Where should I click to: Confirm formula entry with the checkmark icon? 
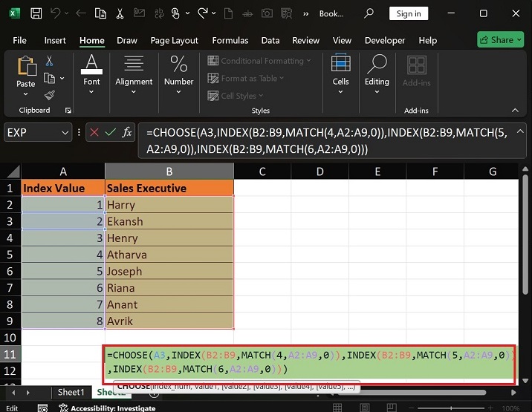pos(111,132)
